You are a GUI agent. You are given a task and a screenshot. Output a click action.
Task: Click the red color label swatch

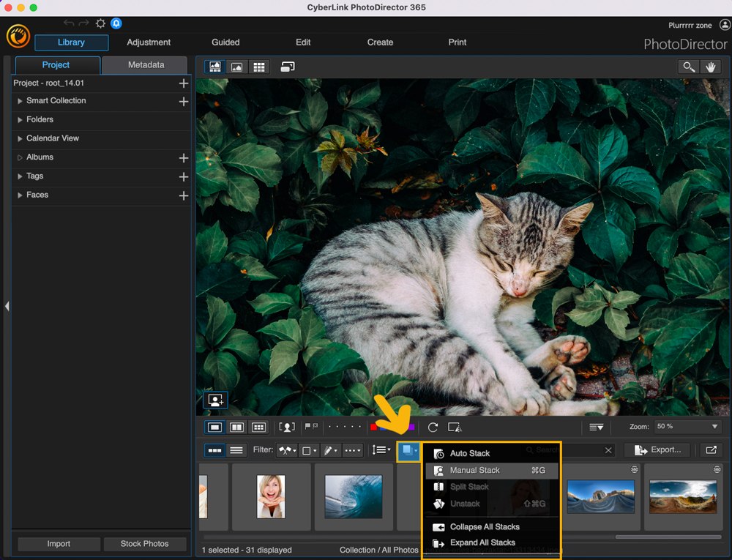(373, 427)
